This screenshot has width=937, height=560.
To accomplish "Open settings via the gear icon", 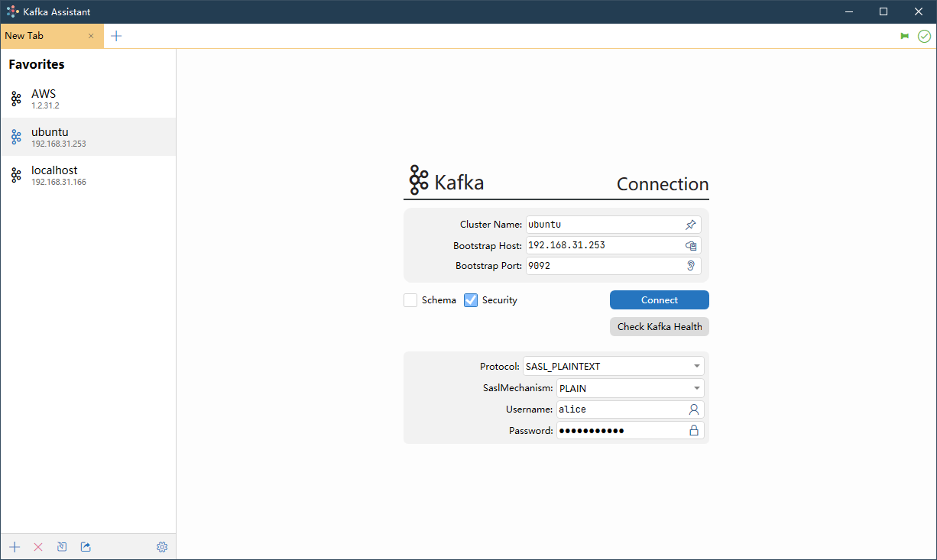I will coord(162,547).
